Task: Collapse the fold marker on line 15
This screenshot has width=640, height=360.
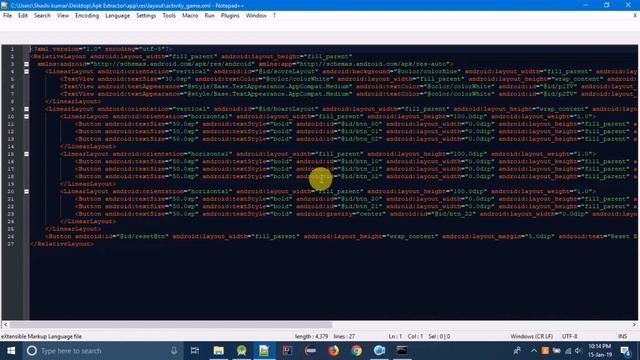Action: pyautogui.click(x=27, y=154)
